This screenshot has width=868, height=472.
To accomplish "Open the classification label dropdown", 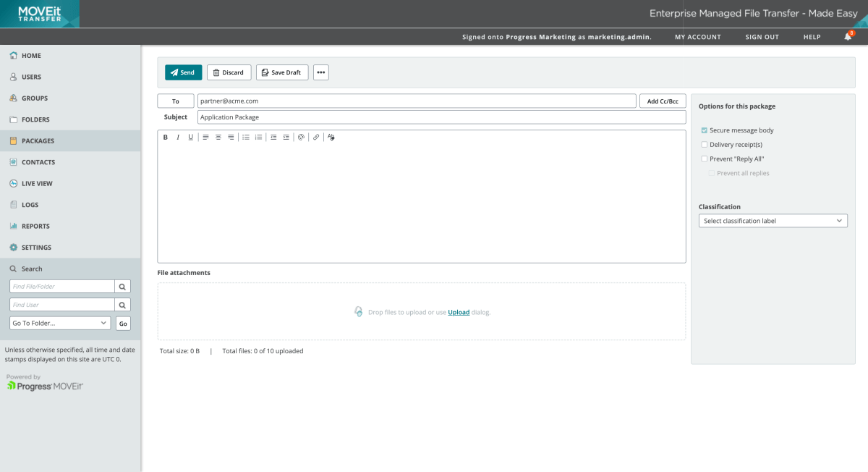I will [773, 221].
